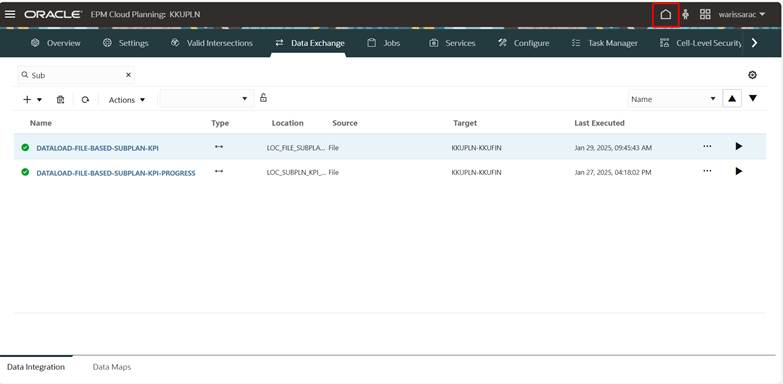This screenshot has height=384, width=783.
Task: Show more tabs with right chevron
Action: (x=754, y=43)
